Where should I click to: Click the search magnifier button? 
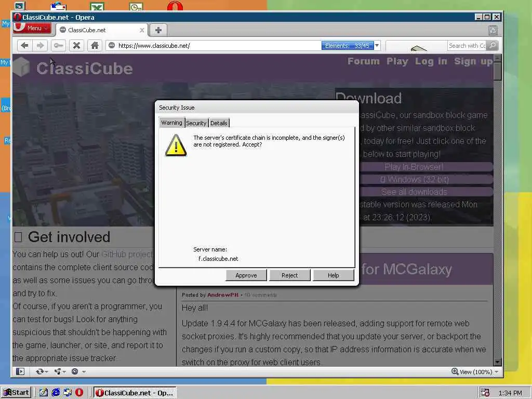pyautogui.click(x=493, y=46)
